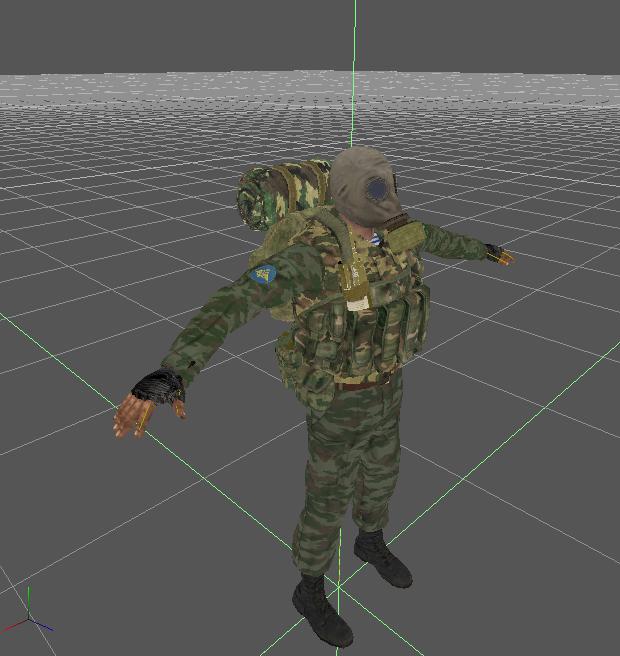Click the soldier's front black boot
Image resolution: width=620 pixels, height=656 pixels.
click(321, 609)
